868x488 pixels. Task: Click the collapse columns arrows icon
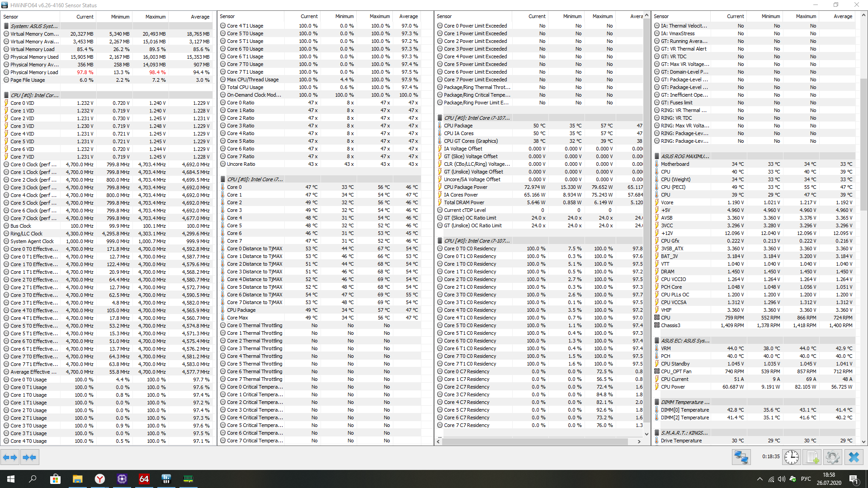coord(29,457)
